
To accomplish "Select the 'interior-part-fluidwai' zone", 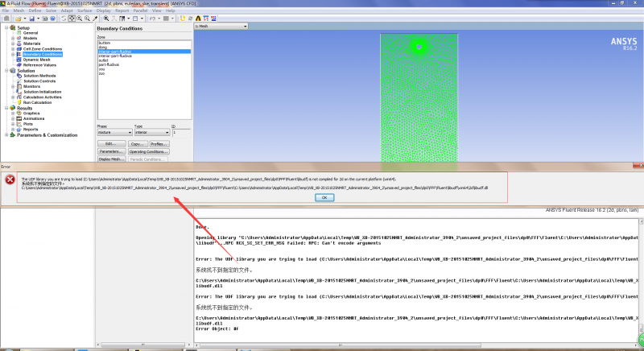I will click(144, 56).
